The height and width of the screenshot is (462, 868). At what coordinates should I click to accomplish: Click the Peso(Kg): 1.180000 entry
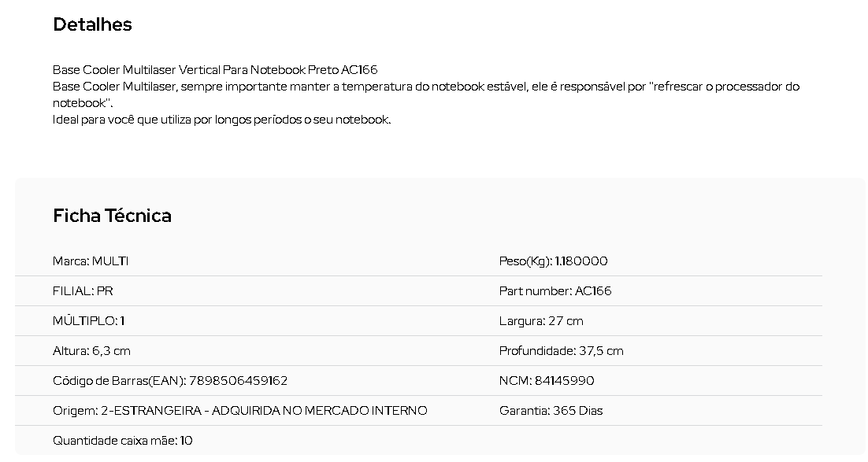(x=553, y=261)
